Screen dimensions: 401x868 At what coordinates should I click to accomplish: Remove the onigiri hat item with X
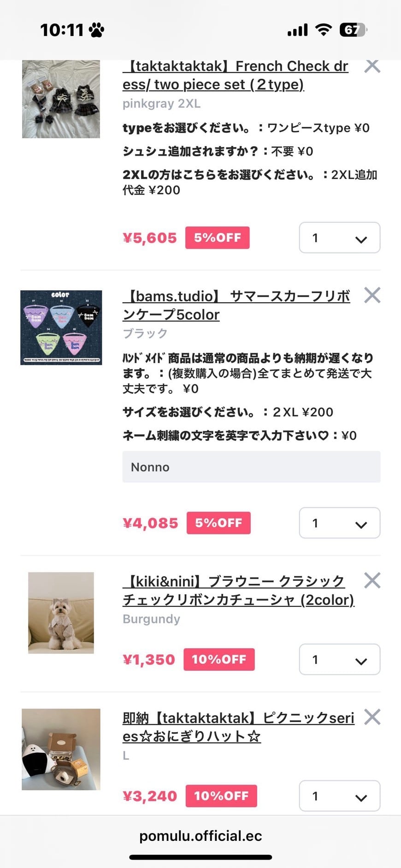click(372, 717)
